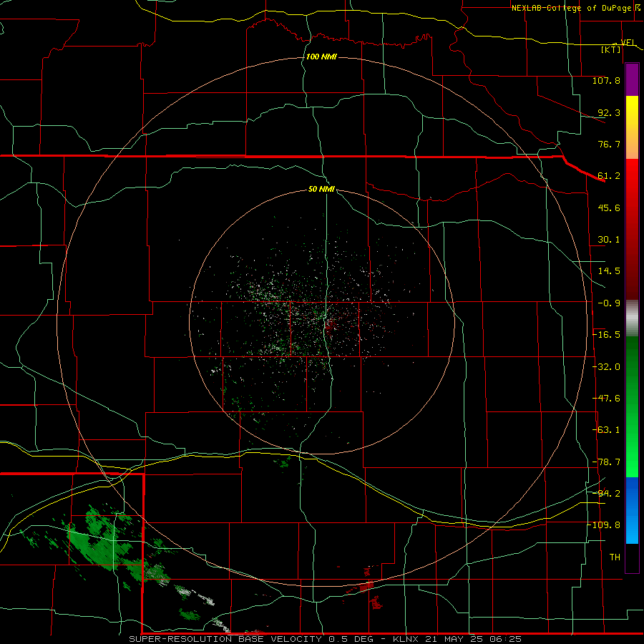
Task: Pick the gray near-zero color bar segment
Action: pos(632,318)
